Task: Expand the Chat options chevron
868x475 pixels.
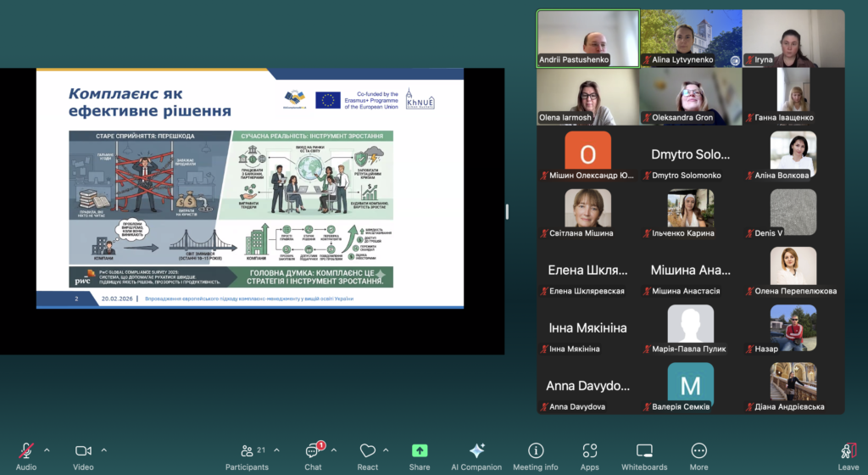Action: [333, 450]
